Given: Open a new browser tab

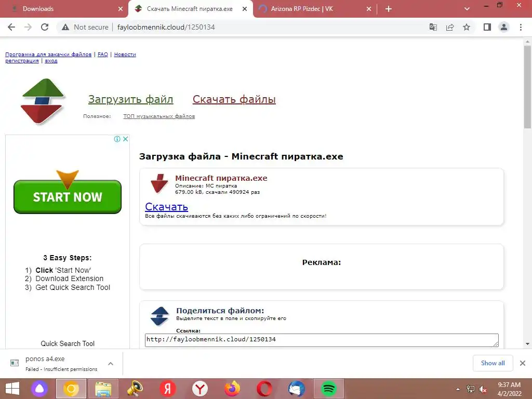Looking at the screenshot, I should (389, 9).
